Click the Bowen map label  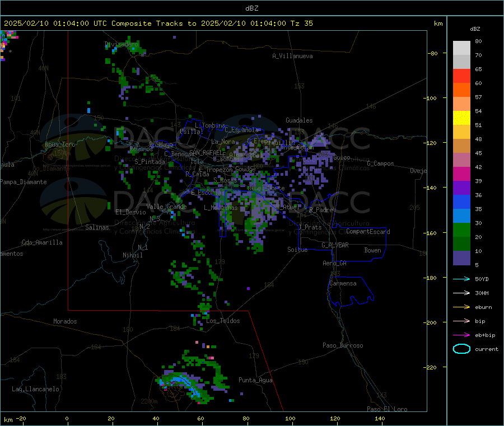(373, 250)
